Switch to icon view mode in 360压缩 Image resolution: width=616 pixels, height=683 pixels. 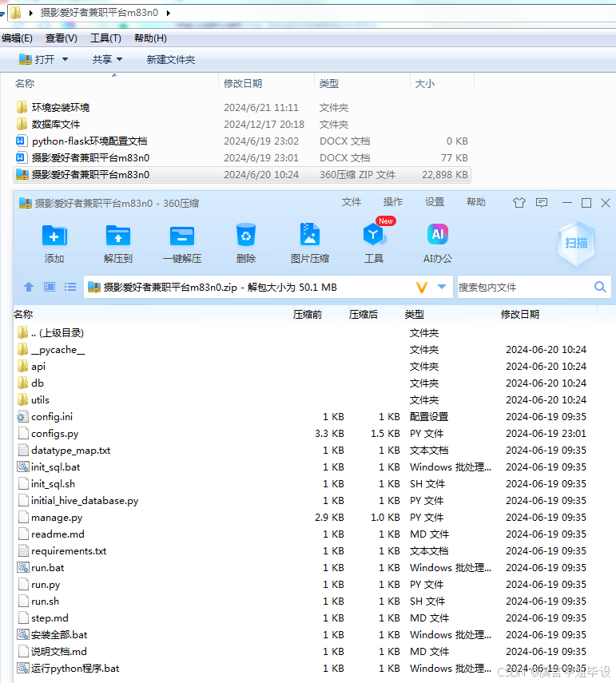(x=50, y=287)
